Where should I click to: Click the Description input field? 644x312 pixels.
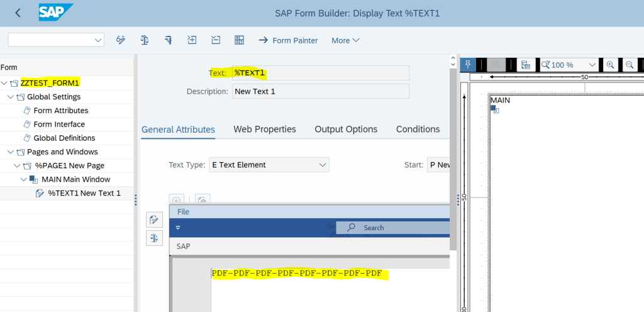(320, 91)
